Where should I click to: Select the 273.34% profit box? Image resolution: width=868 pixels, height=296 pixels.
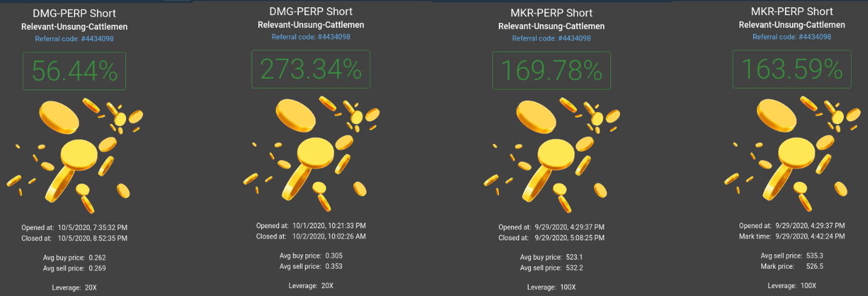coord(311,69)
